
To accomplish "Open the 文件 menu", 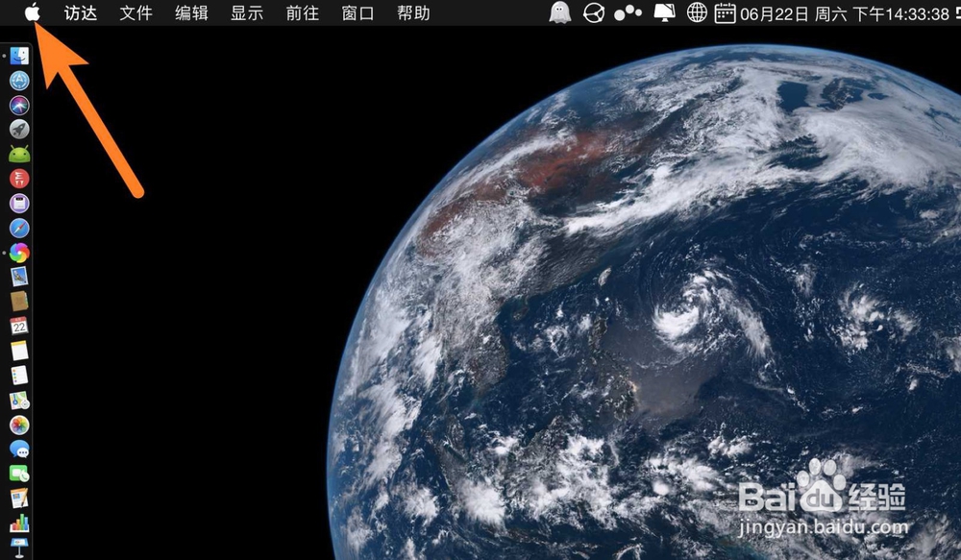I will (136, 12).
